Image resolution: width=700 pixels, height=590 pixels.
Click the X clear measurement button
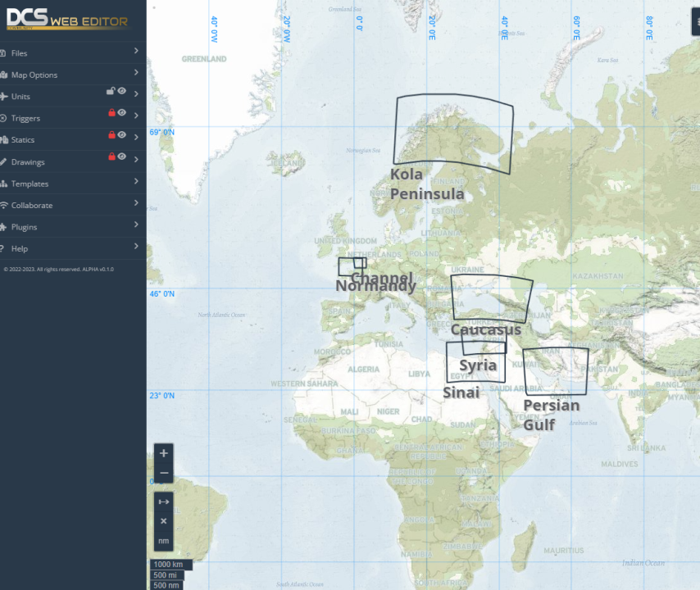(x=163, y=521)
